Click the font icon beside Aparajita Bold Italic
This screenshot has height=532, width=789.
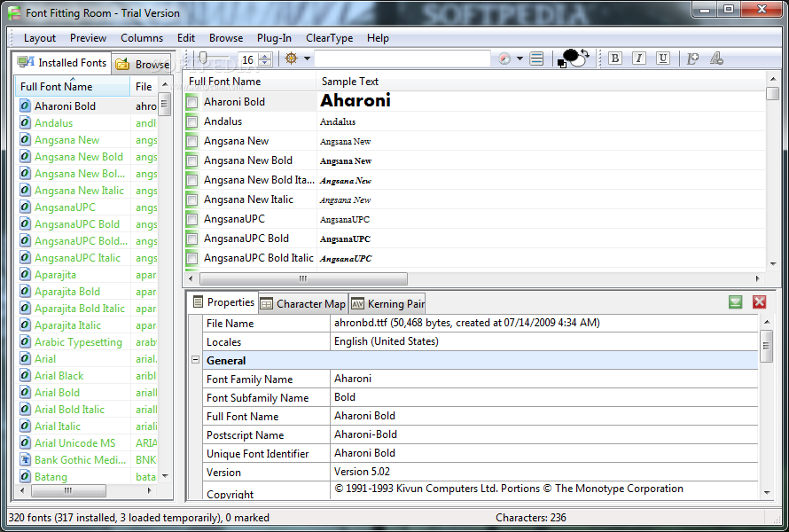click(x=25, y=308)
